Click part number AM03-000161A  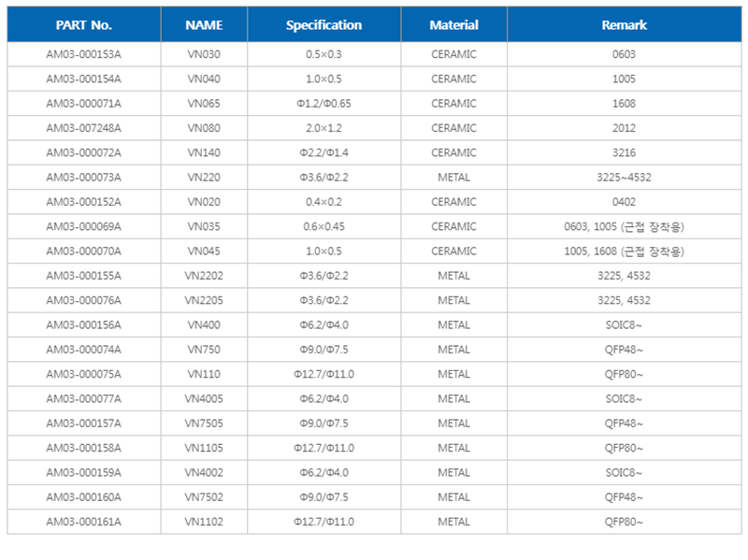click(x=83, y=522)
